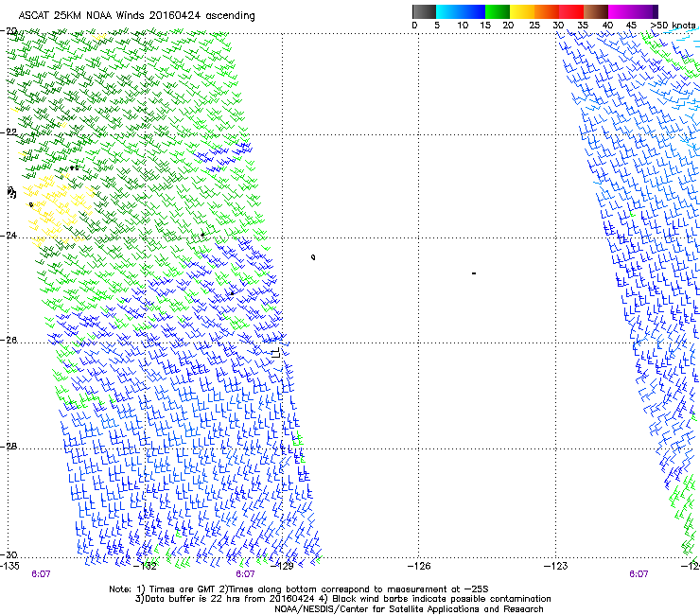Click legend tick label "45"
Viewport: 700px width, 615px height.
pyautogui.click(x=631, y=26)
